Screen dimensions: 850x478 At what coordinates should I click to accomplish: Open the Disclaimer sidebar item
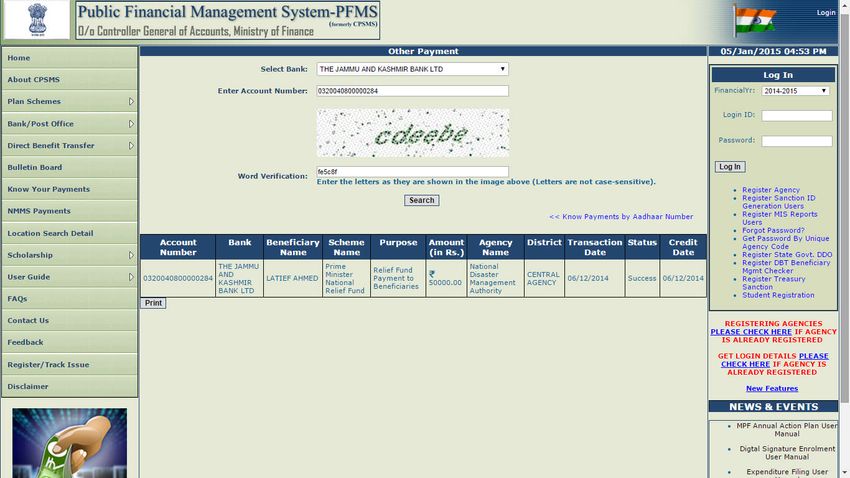pos(69,386)
